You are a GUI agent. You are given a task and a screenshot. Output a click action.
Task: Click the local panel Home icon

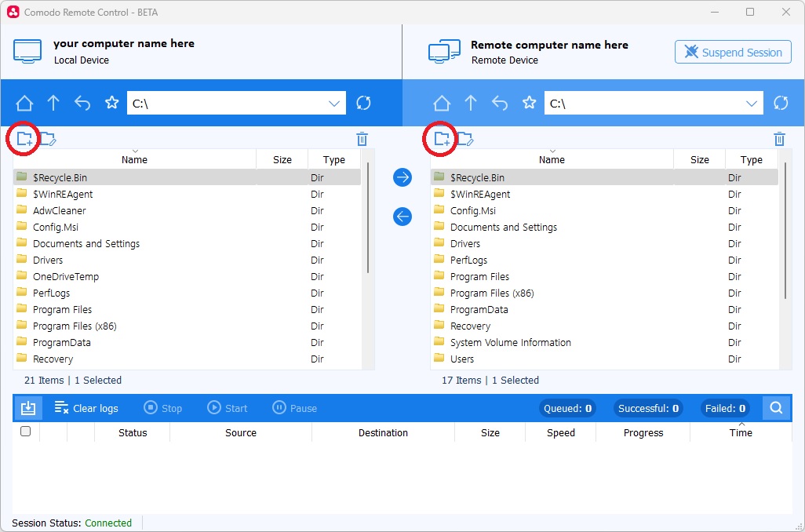point(24,103)
